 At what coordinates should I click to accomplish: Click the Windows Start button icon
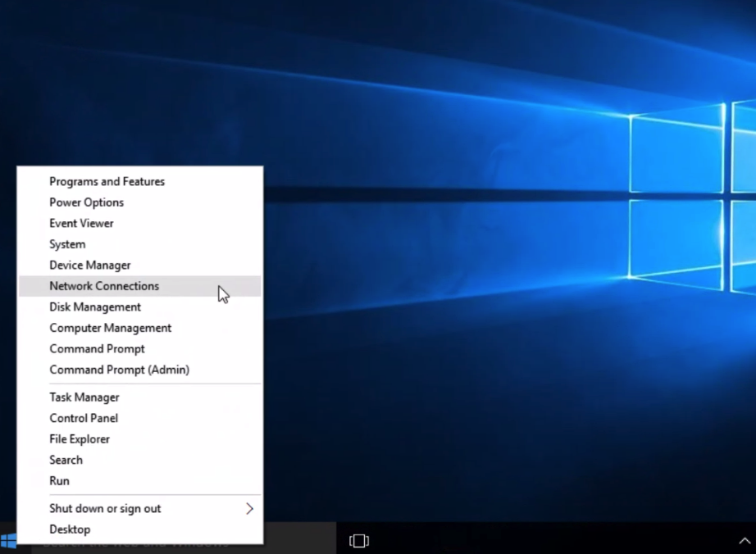coord(8,541)
